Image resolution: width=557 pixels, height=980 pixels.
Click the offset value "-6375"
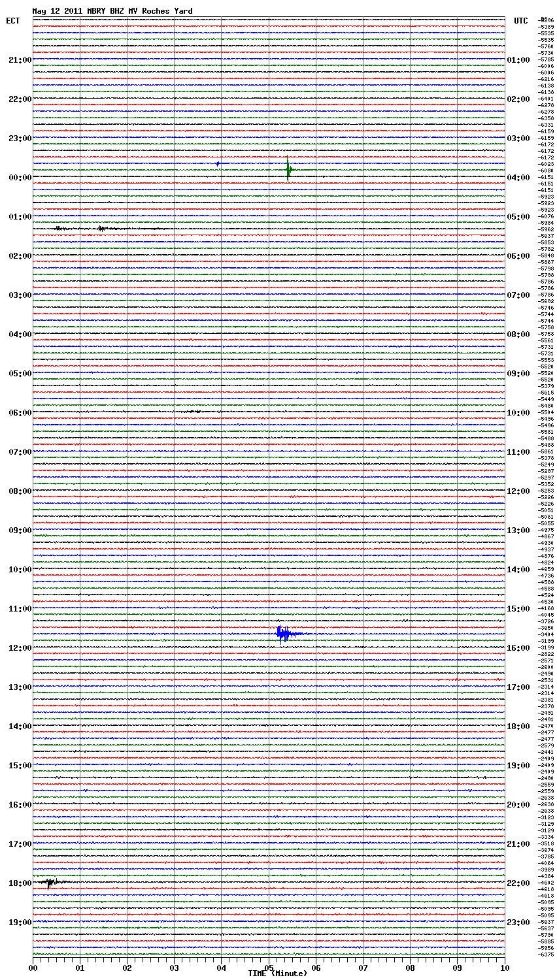tap(546, 955)
